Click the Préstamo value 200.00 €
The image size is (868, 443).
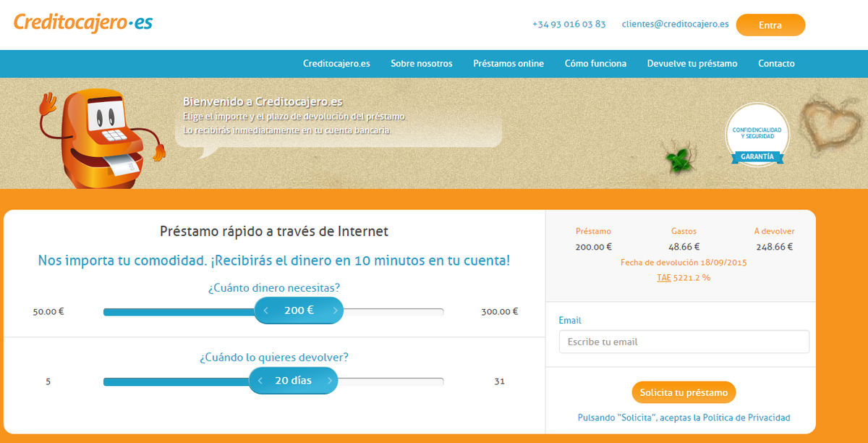pos(593,247)
